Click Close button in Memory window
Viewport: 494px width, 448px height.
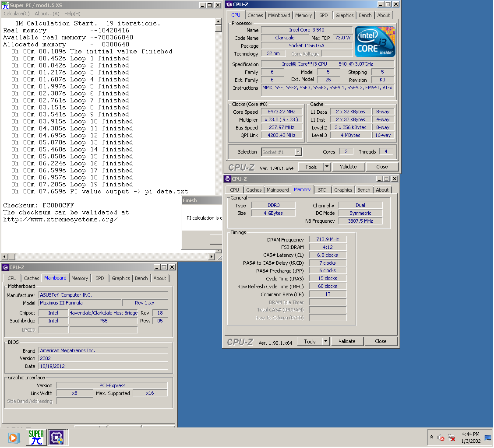(x=381, y=341)
